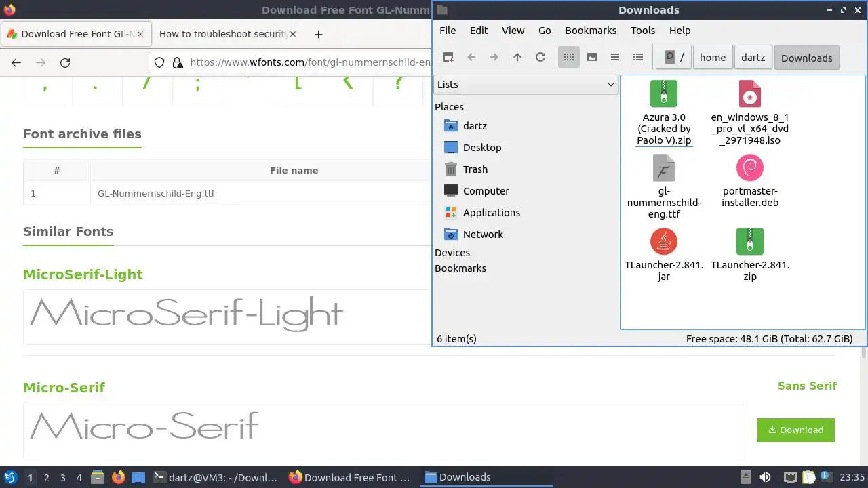Click the green Download button for Micro-Serif
This screenshot has width=868, height=488.
[795, 430]
